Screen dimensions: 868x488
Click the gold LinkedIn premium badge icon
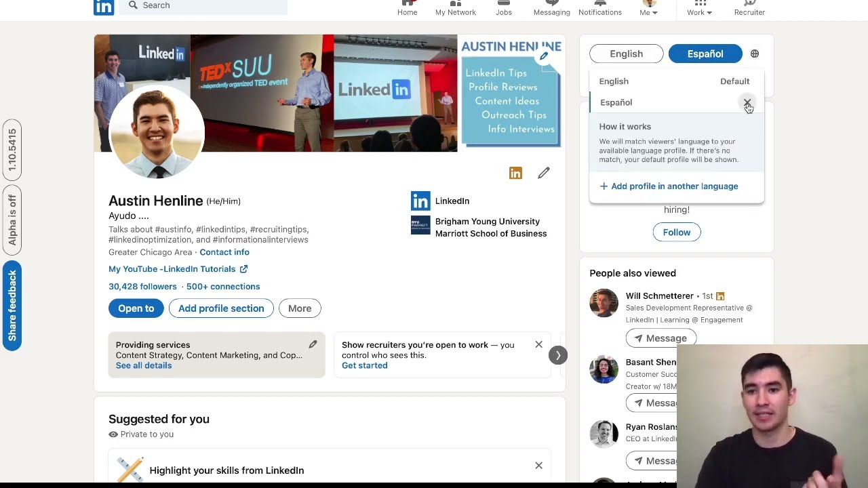click(x=515, y=174)
